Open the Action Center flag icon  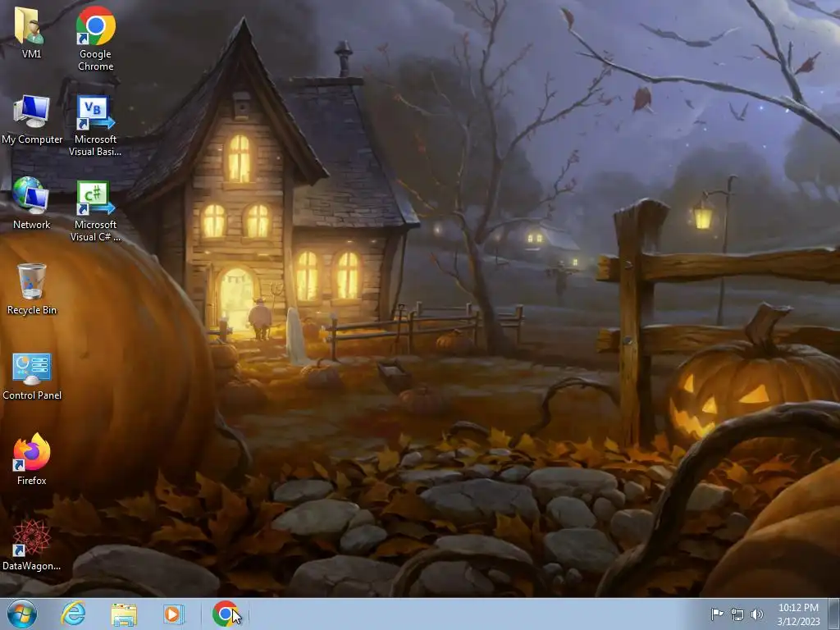717,614
